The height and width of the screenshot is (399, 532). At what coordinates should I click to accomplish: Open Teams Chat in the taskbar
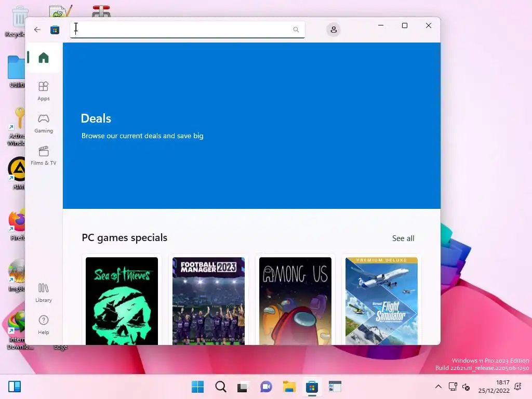tap(266, 387)
